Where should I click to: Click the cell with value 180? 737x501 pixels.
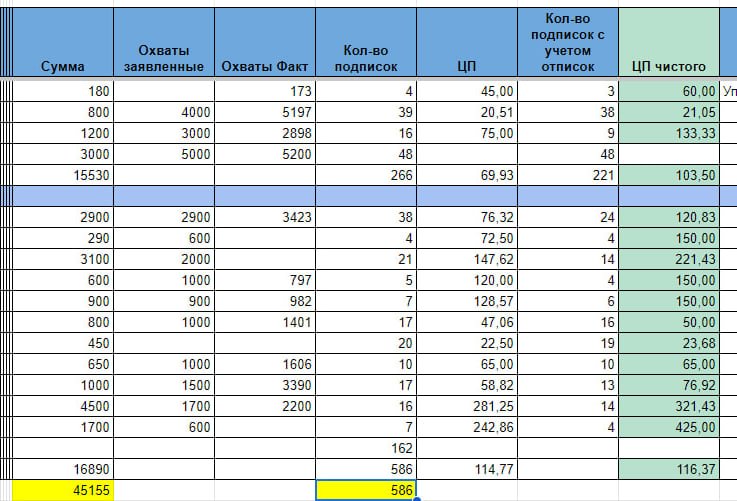pyautogui.click(x=63, y=91)
